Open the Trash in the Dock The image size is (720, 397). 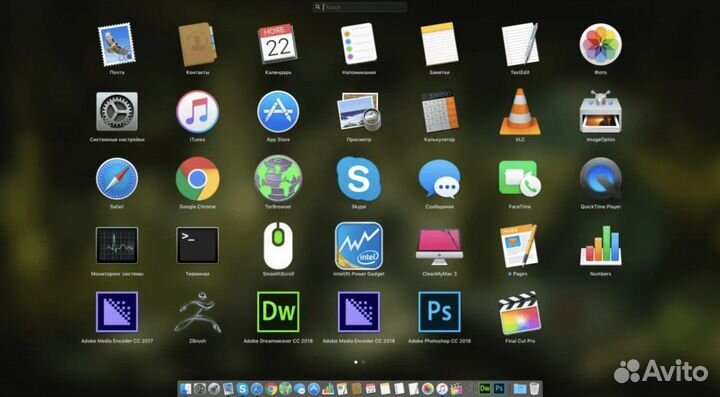pyautogui.click(x=534, y=389)
